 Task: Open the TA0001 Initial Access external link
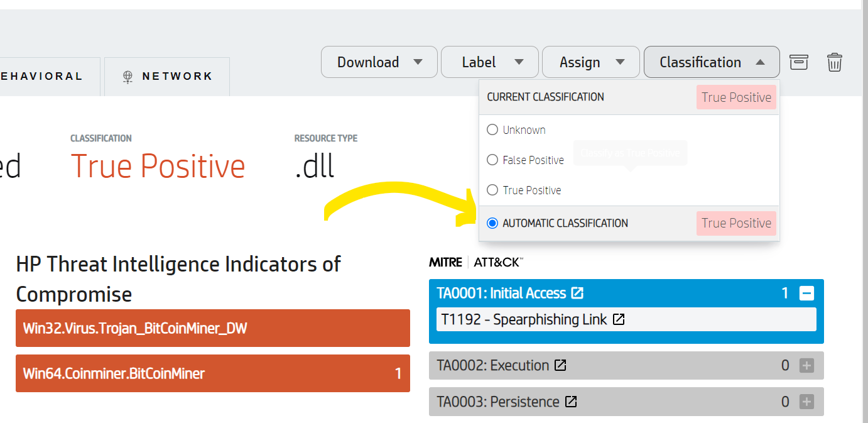[578, 292]
